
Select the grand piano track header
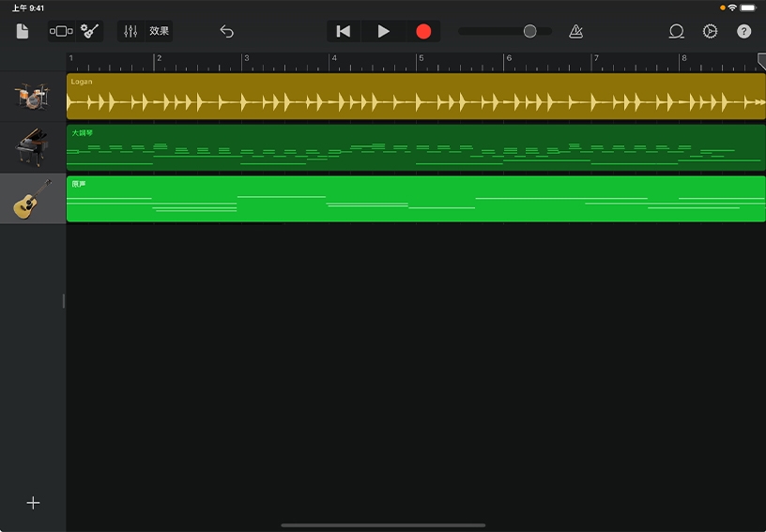tap(32, 147)
